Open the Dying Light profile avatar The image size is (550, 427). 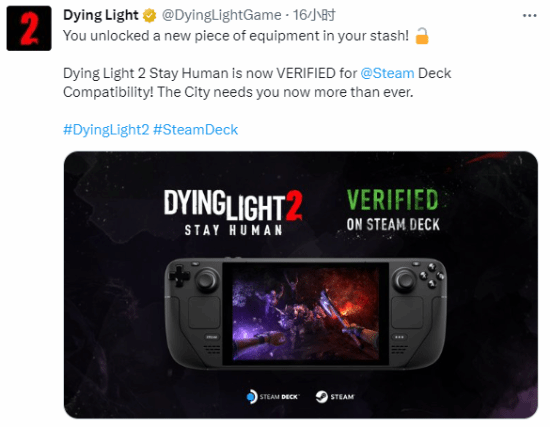coord(29,28)
